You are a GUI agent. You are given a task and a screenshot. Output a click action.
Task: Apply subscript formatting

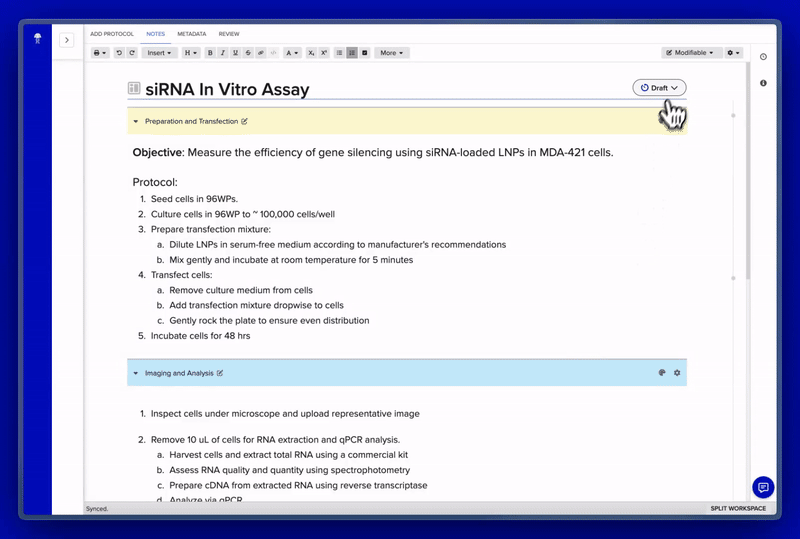311,53
